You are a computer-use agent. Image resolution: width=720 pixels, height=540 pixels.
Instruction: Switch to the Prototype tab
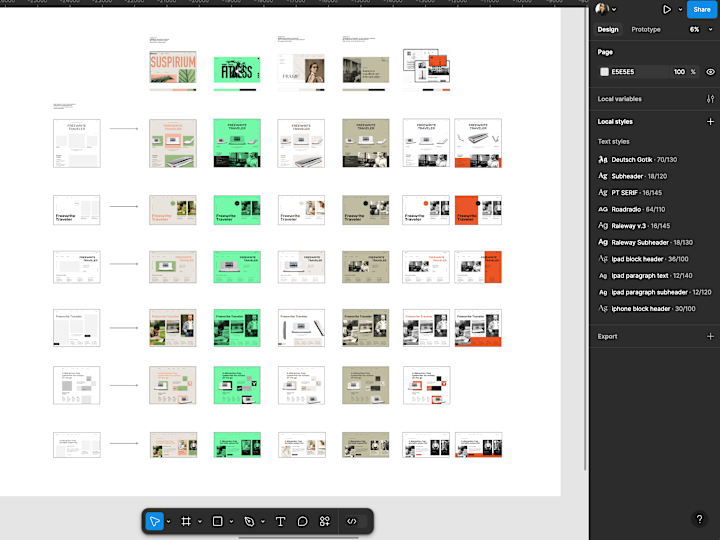tap(646, 29)
